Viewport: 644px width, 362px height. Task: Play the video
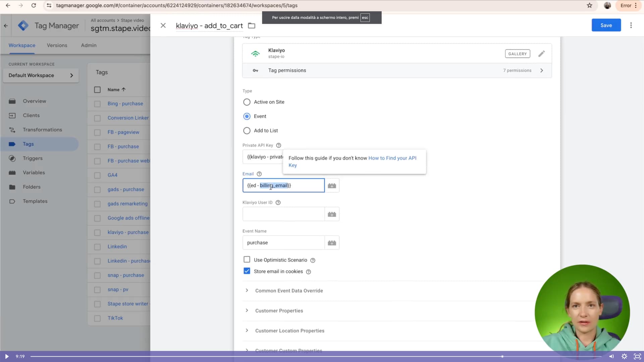(x=7, y=356)
